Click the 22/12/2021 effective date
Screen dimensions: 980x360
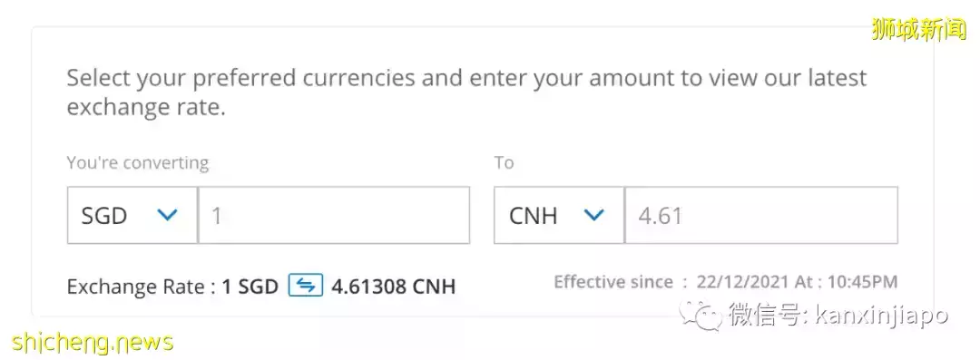[x=743, y=282]
